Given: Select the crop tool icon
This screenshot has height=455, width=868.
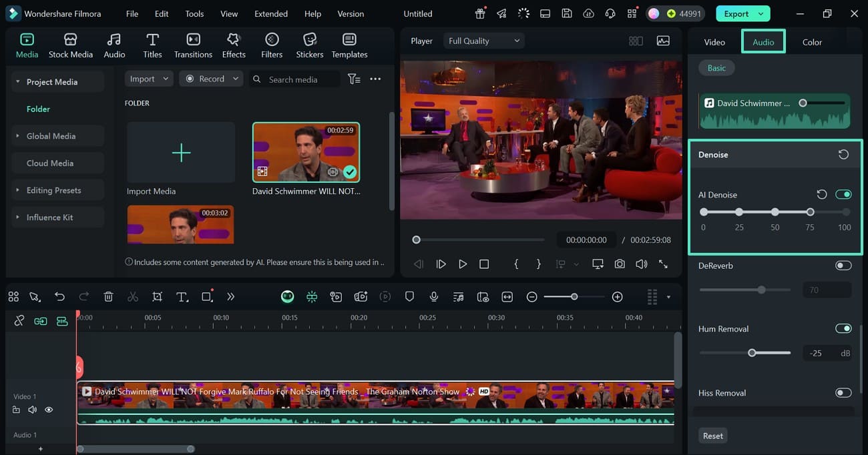Looking at the screenshot, I should (158, 297).
